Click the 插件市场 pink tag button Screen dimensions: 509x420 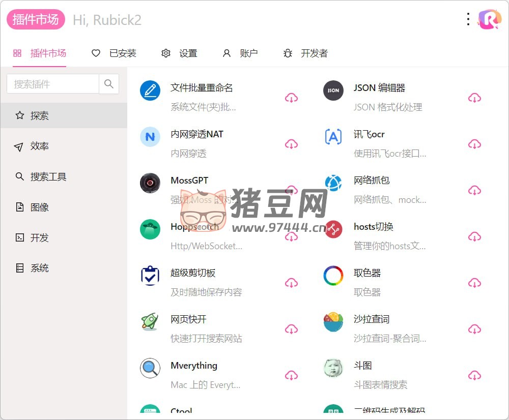coord(36,20)
